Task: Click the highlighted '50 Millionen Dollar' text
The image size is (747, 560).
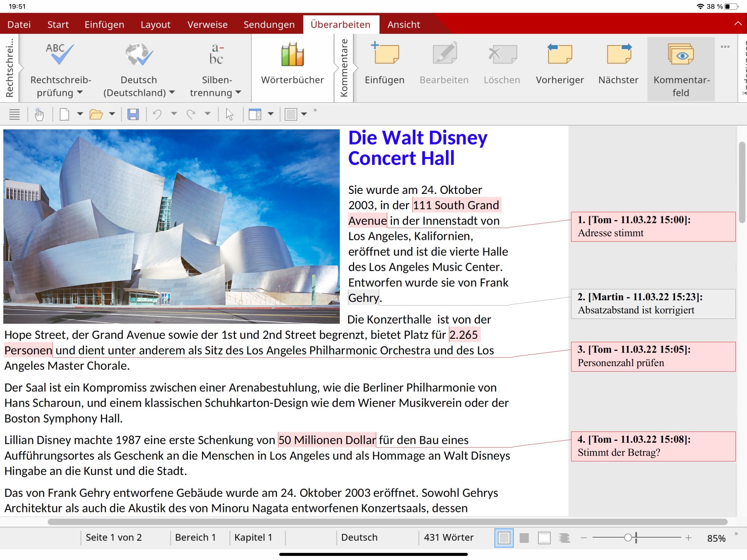Action: [x=327, y=440]
